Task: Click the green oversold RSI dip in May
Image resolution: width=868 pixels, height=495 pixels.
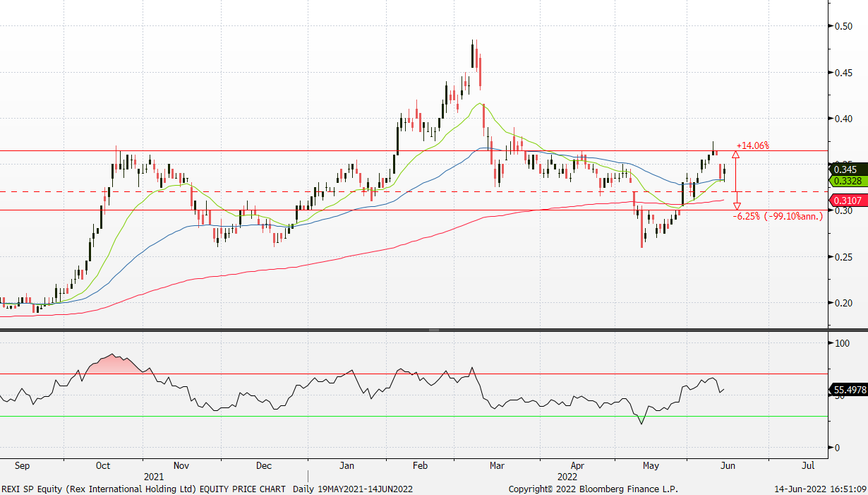Action: tap(641, 420)
